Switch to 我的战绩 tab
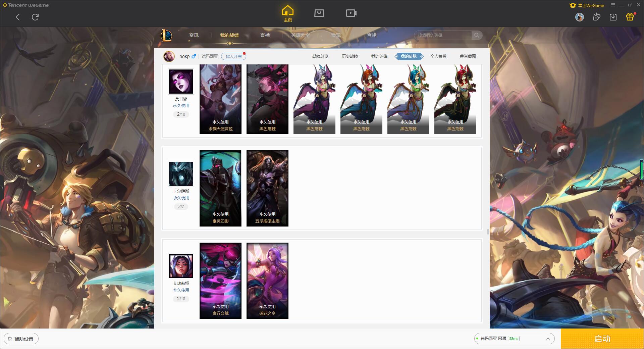 click(x=229, y=35)
